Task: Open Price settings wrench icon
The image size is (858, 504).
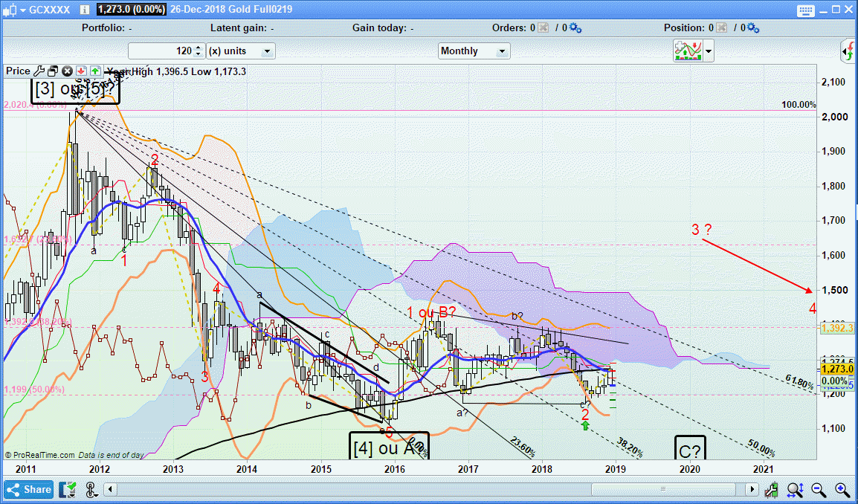Action: pos(39,71)
